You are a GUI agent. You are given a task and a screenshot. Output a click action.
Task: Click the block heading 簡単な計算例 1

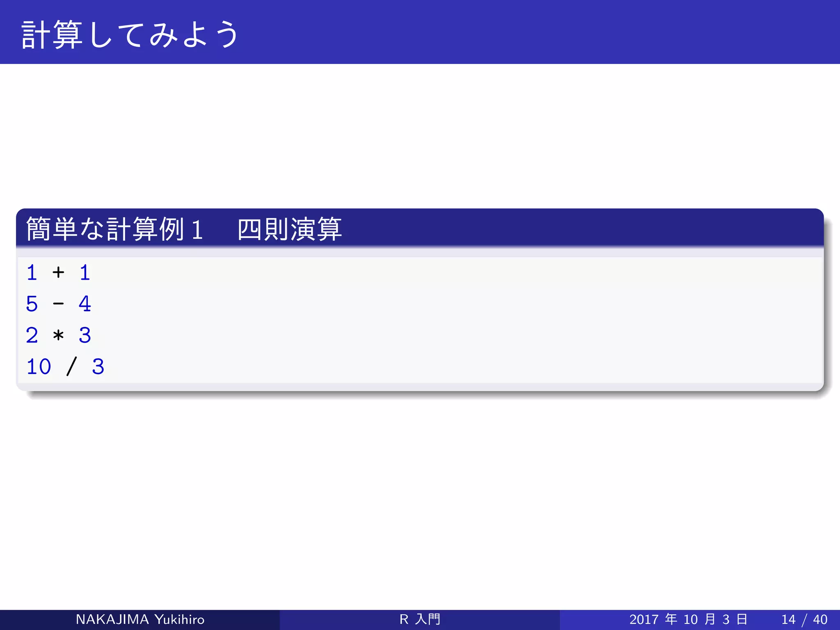[x=114, y=229]
